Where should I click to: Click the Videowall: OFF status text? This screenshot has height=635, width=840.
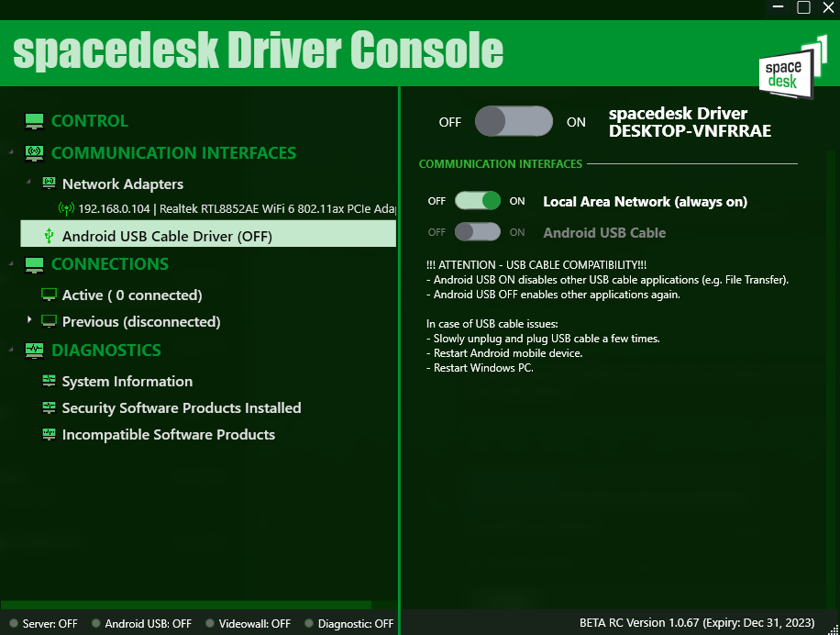[254, 624]
